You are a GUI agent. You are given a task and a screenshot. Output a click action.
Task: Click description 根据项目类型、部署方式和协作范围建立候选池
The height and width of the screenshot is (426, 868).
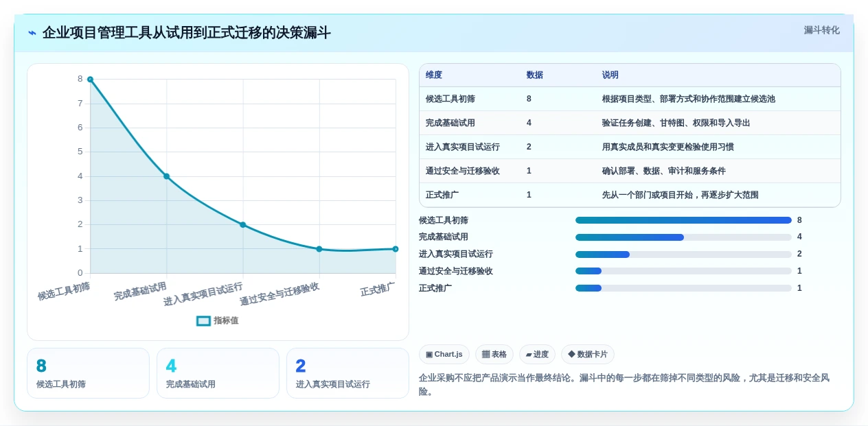click(689, 99)
